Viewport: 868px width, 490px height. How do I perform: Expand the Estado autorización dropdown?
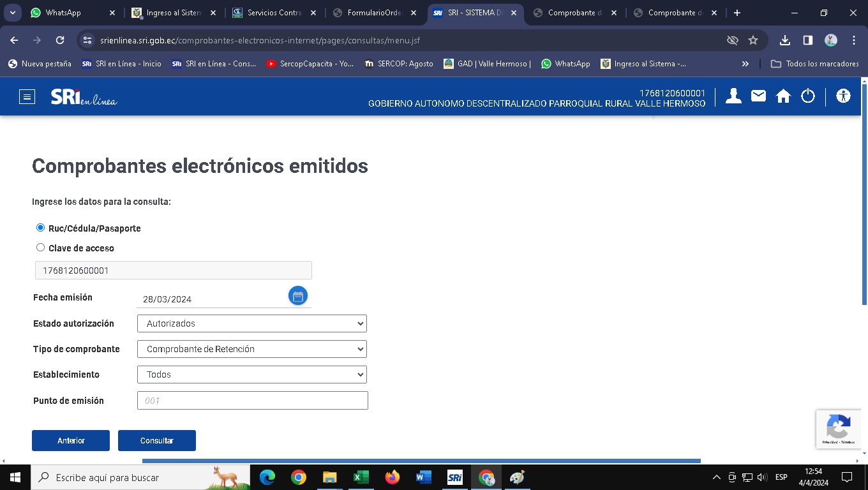click(251, 323)
